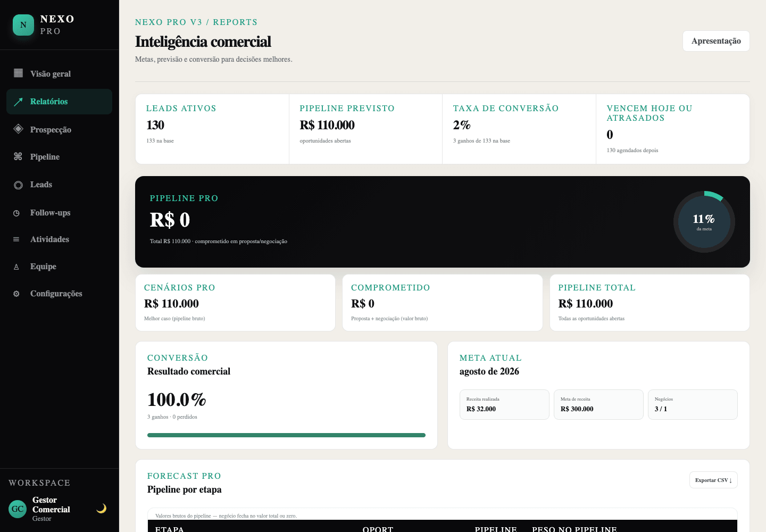The image size is (766, 532).
Task: Click the Visão geral grid icon
Action: click(18, 73)
